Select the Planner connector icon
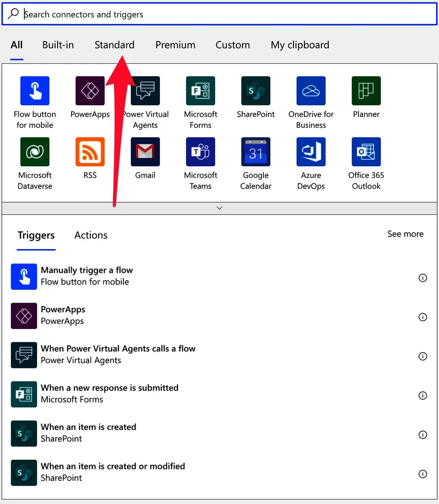Viewport: 439px width, 504px height. (x=366, y=91)
